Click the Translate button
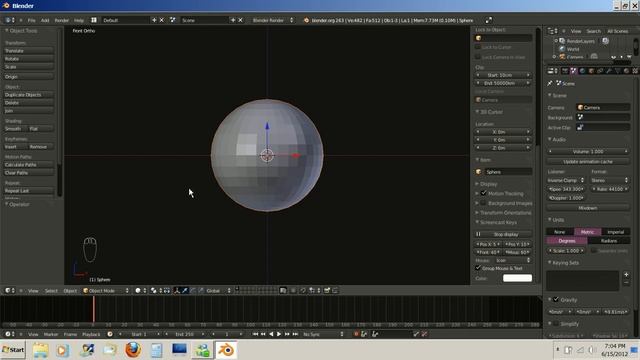Viewport: 640px width, 360px height. [29, 51]
